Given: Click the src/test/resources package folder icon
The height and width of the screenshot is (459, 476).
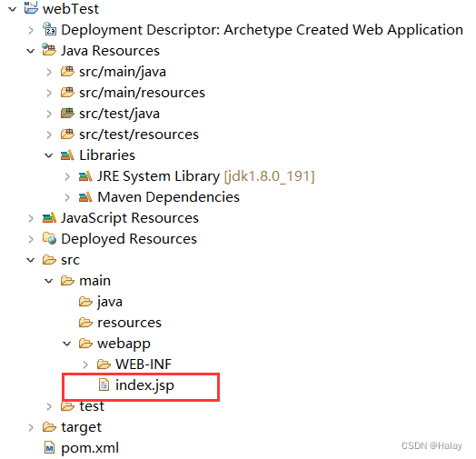Looking at the screenshot, I should [x=67, y=134].
